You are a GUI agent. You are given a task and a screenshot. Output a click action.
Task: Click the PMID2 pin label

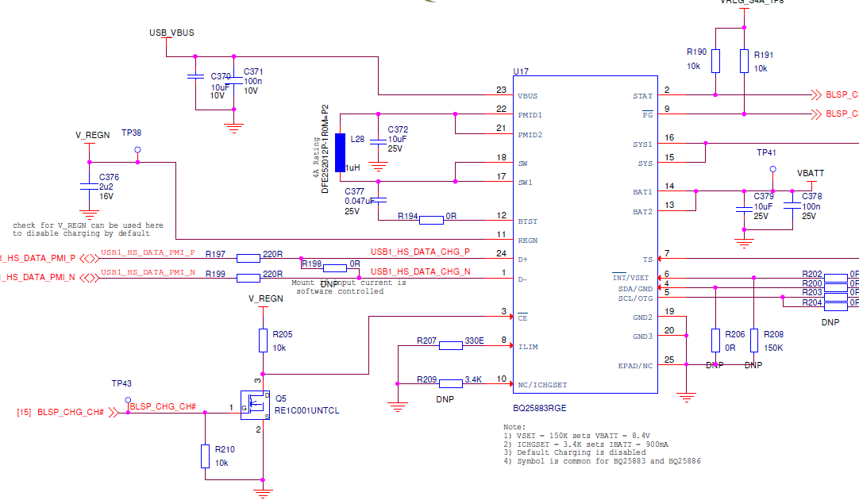point(530,135)
